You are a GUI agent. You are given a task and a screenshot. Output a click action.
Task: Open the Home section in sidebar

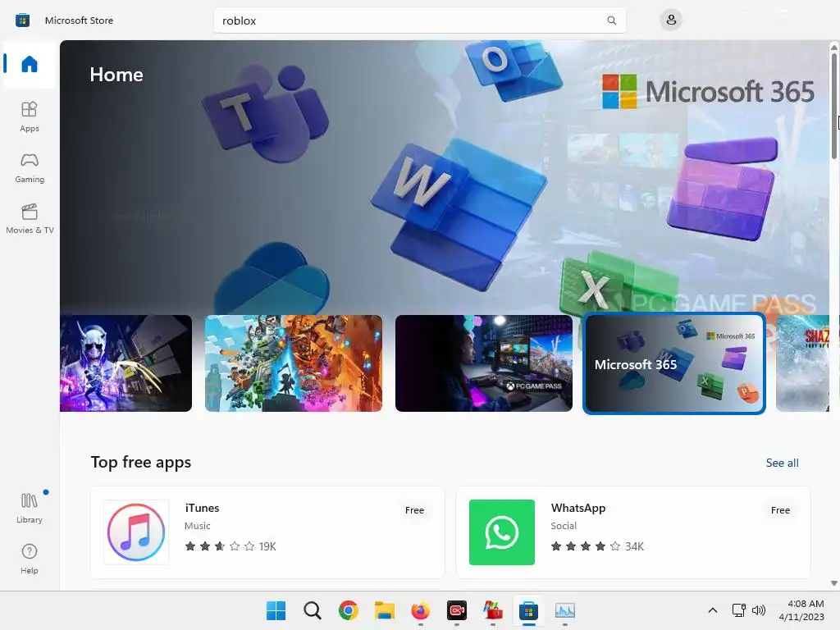coord(30,64)
